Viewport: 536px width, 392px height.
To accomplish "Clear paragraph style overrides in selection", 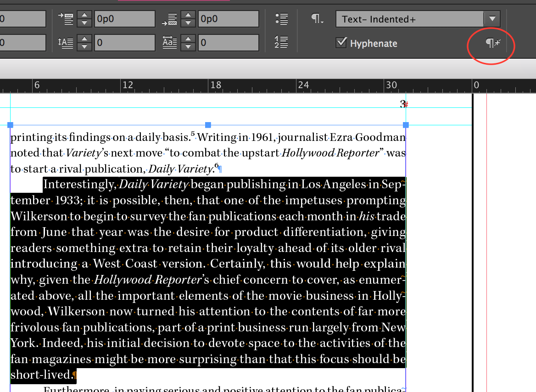I will pos(492,43).
